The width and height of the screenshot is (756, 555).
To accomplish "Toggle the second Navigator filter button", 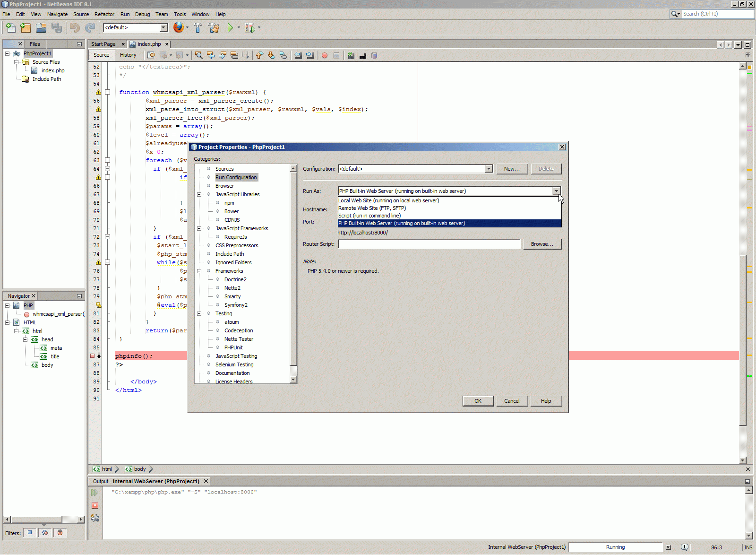I will click(x=45, y=533).
